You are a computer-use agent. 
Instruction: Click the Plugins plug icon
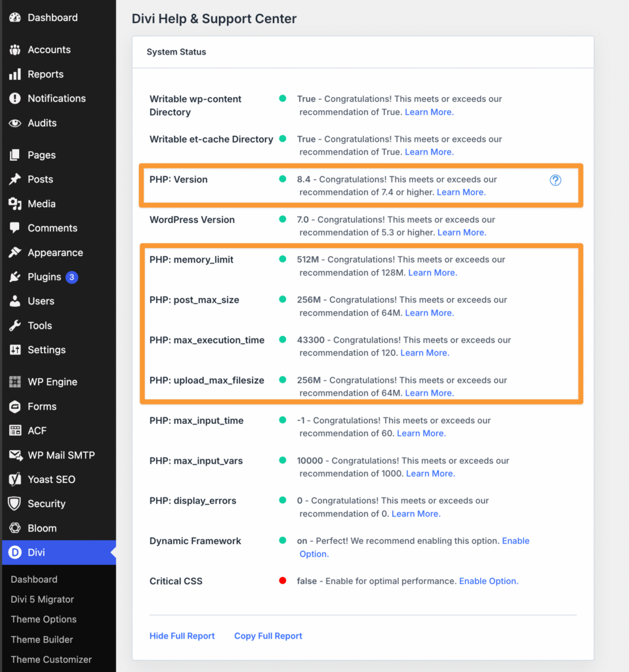[x=15, y=277]
